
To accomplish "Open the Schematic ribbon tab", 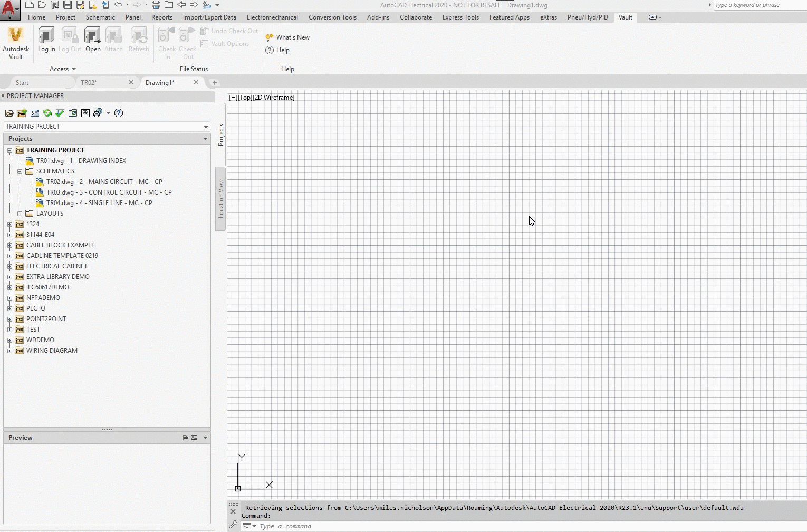I will click(100, 17).
